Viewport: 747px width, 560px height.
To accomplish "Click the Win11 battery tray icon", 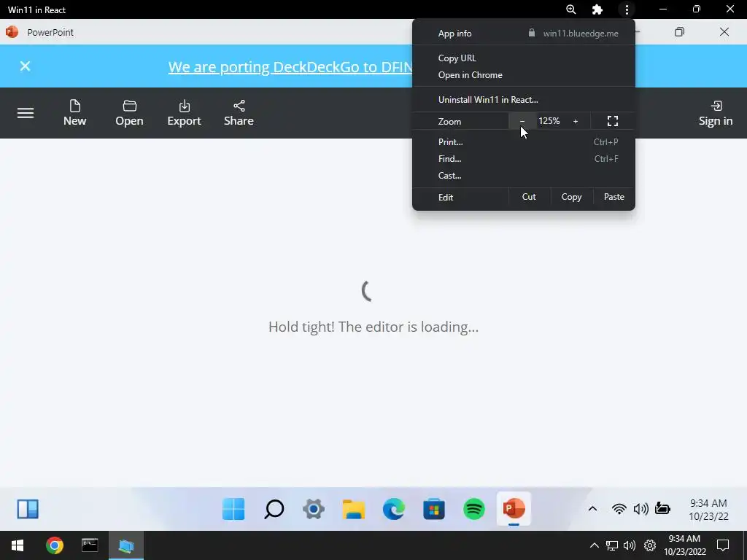I will (662, 509).
